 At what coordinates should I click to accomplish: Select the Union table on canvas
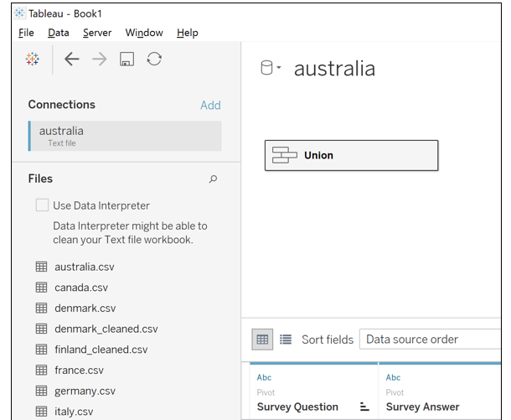click(351, 155)
